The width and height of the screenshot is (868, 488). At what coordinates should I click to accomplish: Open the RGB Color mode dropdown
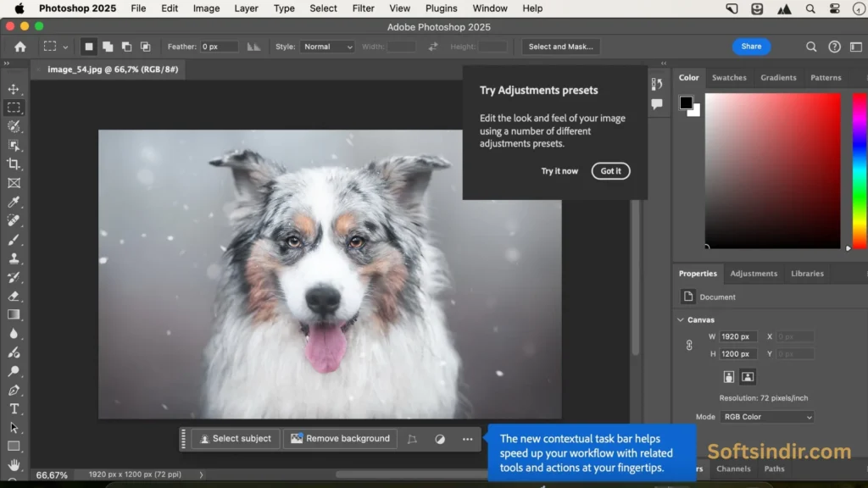767,417
